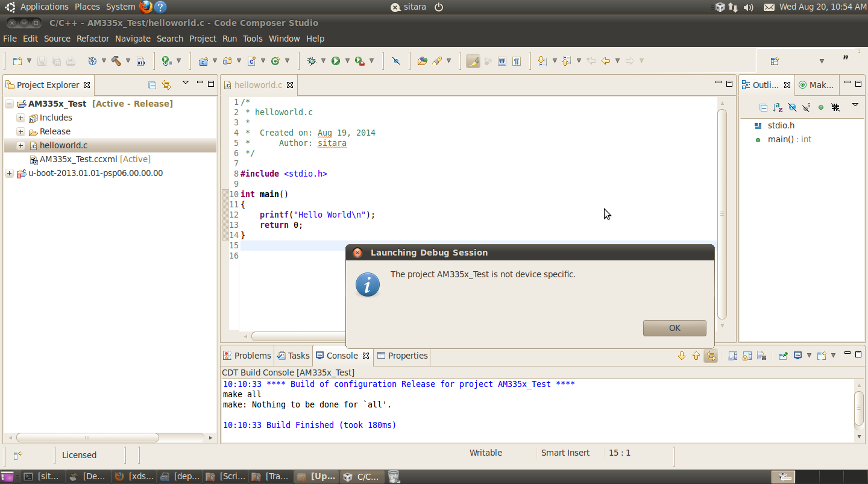The height and width of the screenshot is (484, 868).
Task: Expand the u-boot-2013.01.01-psp06.00.00.00 project
Action: pos(9,173)
